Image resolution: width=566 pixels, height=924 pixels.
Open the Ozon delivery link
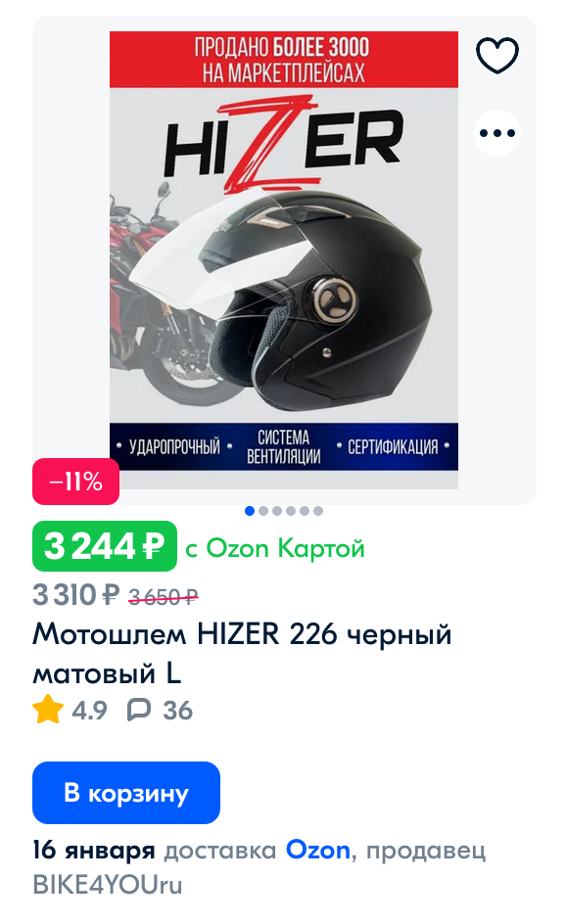(318, 851)
